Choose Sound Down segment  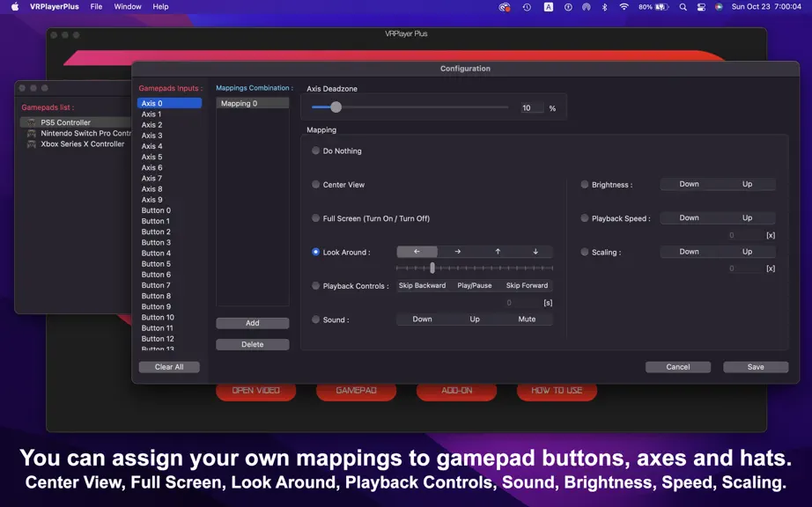(x=422, y=320)
